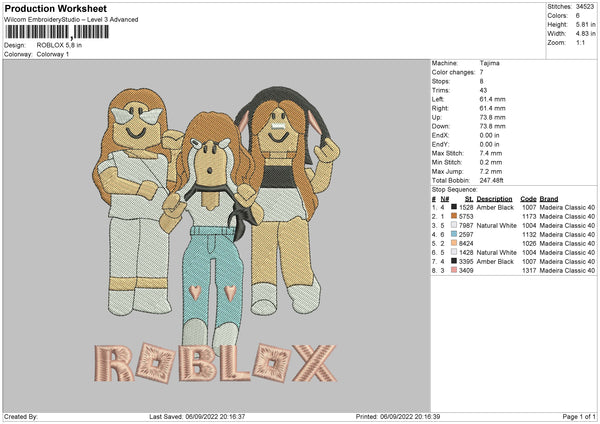The height and width of the screenshot is (424, 600).
Task: Click the 'Stop Sequence:' heading
Action: click(455, 189)
